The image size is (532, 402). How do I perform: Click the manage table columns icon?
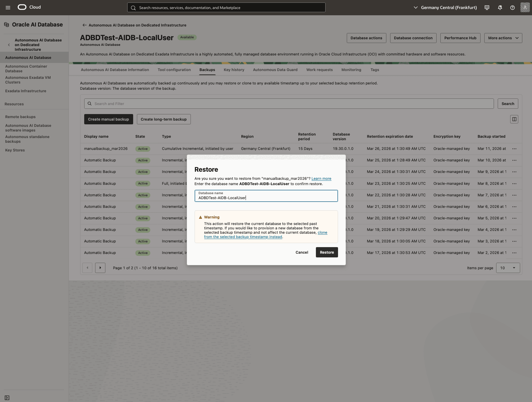[x=514, y=119]
